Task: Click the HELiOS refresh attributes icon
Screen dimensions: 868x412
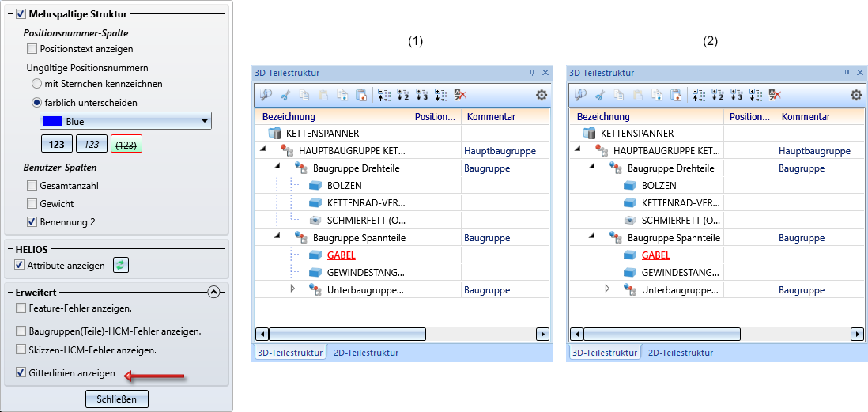Action: click(121, 265)
